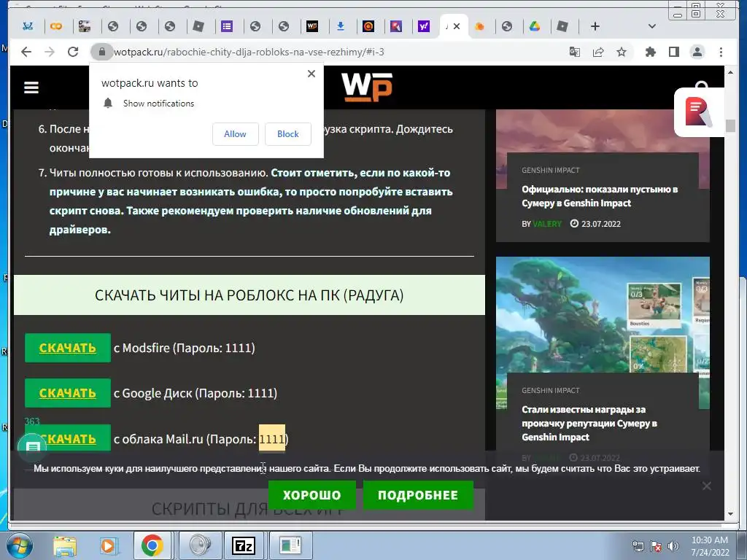Open article about награды за прокачку репутации

[589, 424]
